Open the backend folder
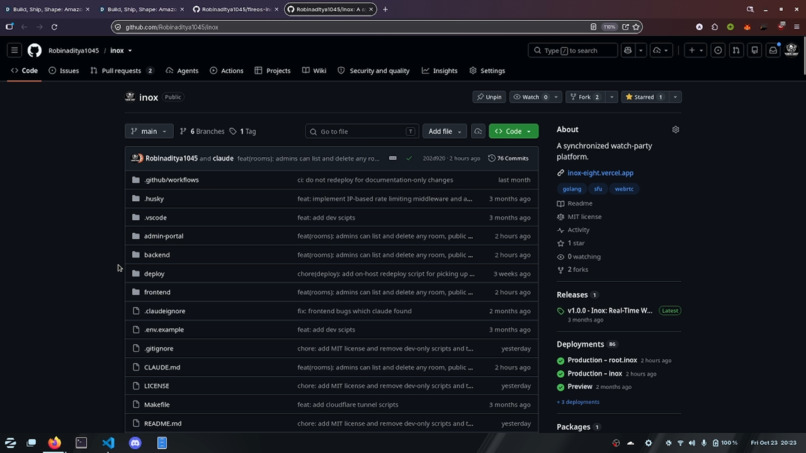Screen dimensions: 806x453 point(157,255)
